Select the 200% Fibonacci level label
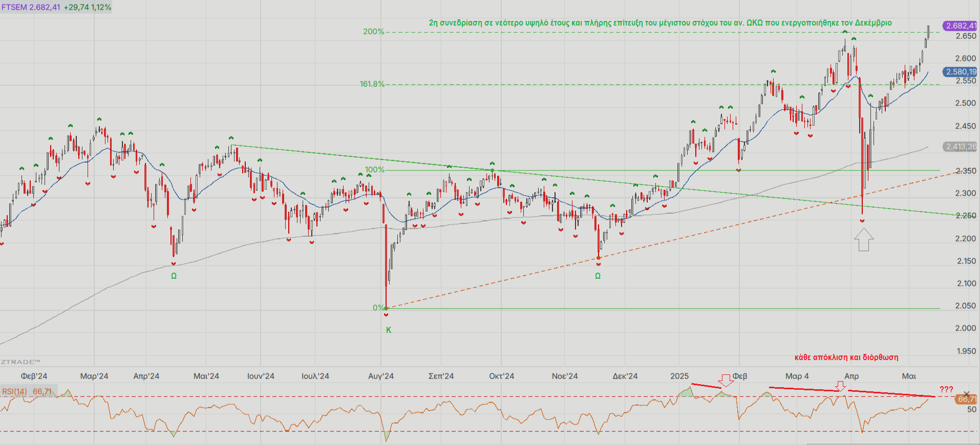Screen dimensions: 980x445 (374, 32)
